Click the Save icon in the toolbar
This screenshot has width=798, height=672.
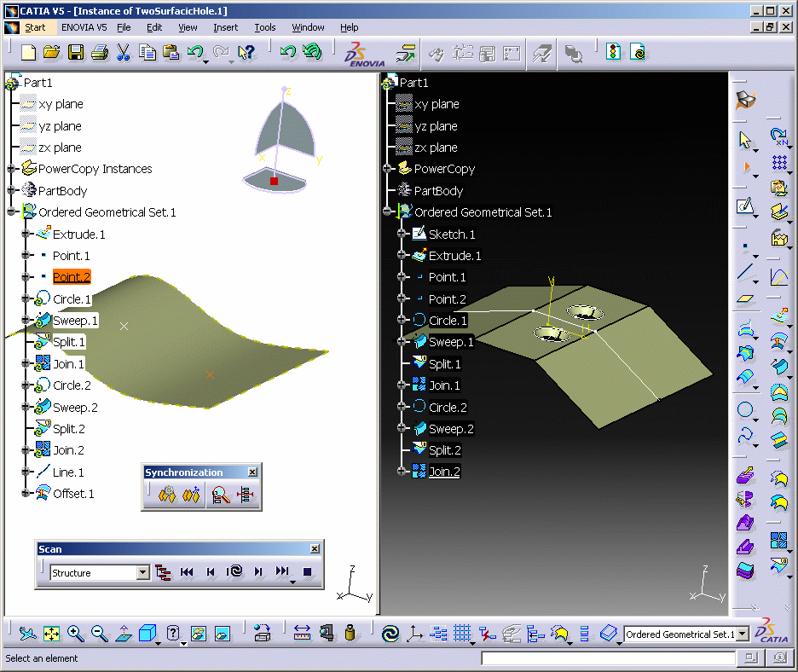pos(76,53)
